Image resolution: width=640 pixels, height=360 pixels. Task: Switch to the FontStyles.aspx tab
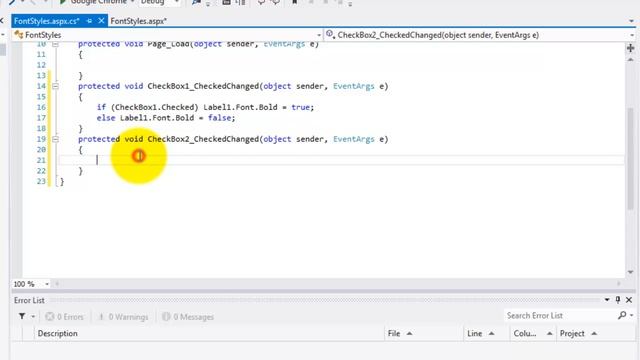point(138,21)
